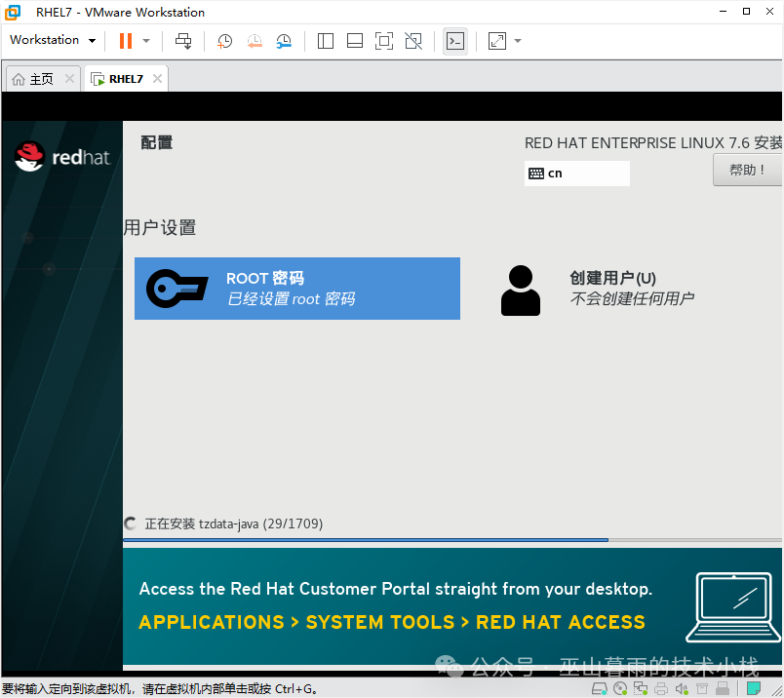Screen dimensions: 784x698
Task: Show or hide the thumbnail bar
Action: 353,40
